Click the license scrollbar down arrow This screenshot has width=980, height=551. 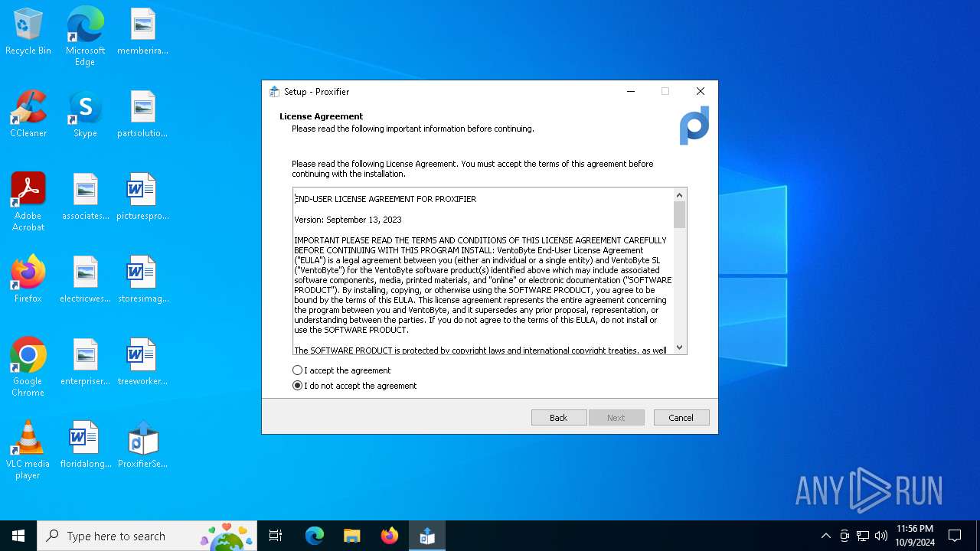tap(679, 347)
